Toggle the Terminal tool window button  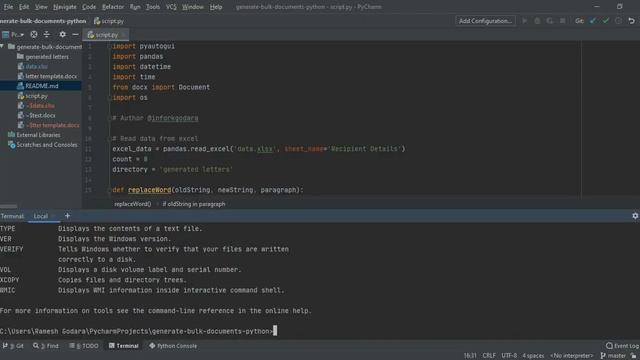123,346
